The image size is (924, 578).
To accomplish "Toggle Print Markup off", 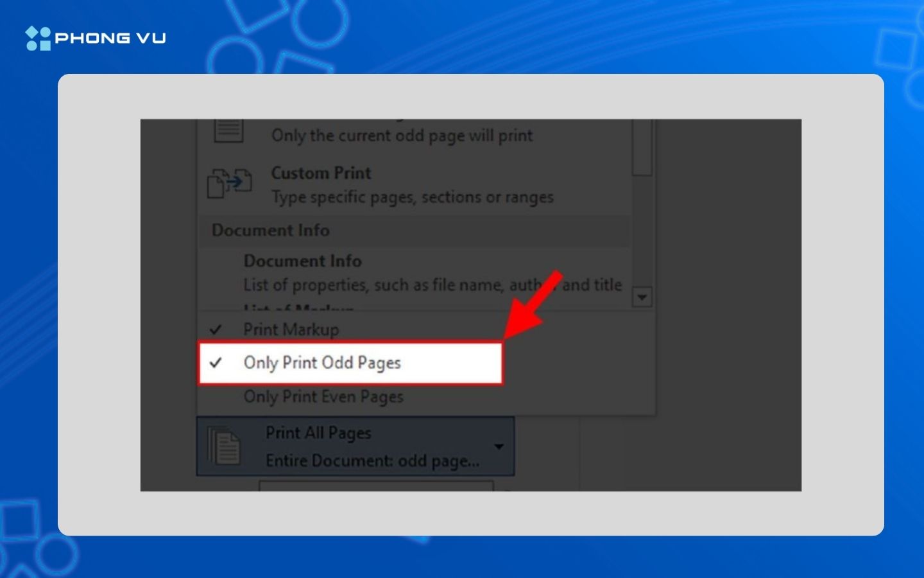I will [291, 329].
